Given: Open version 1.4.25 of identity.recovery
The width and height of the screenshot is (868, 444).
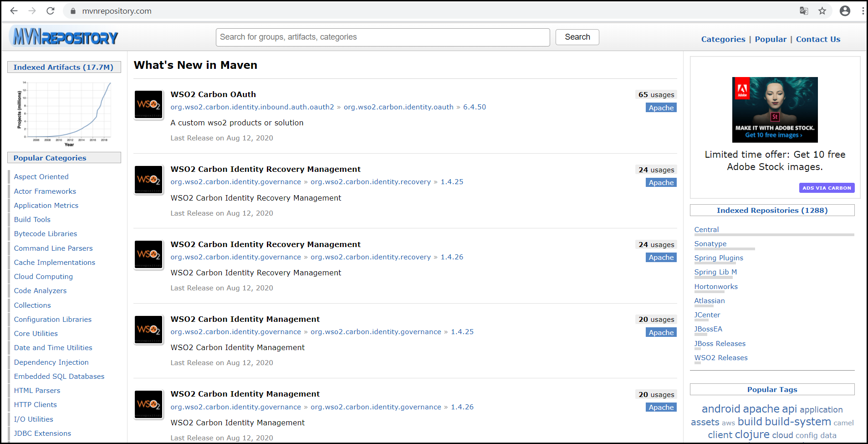Looking at the screenshot, I should point(452,182).
